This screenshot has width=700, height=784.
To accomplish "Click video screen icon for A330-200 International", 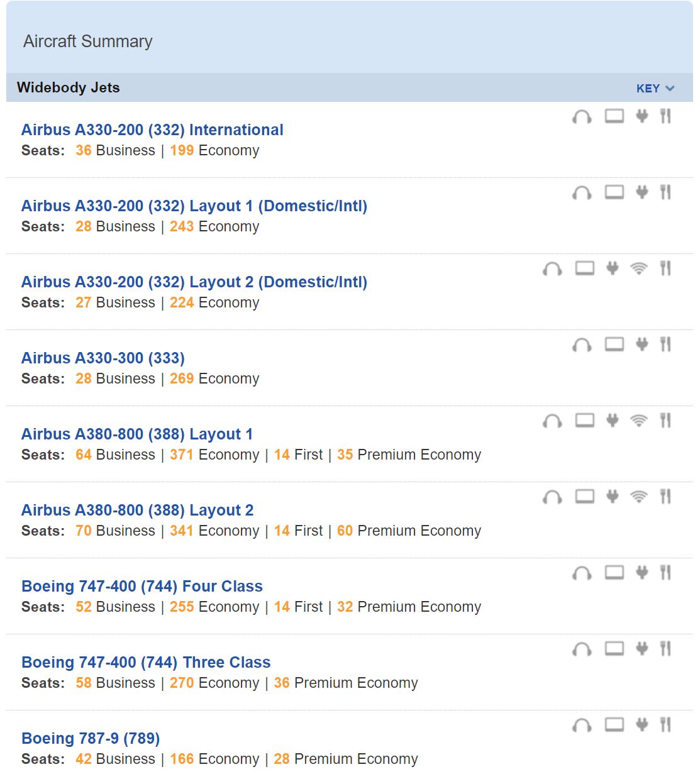I will coord(614,116).
